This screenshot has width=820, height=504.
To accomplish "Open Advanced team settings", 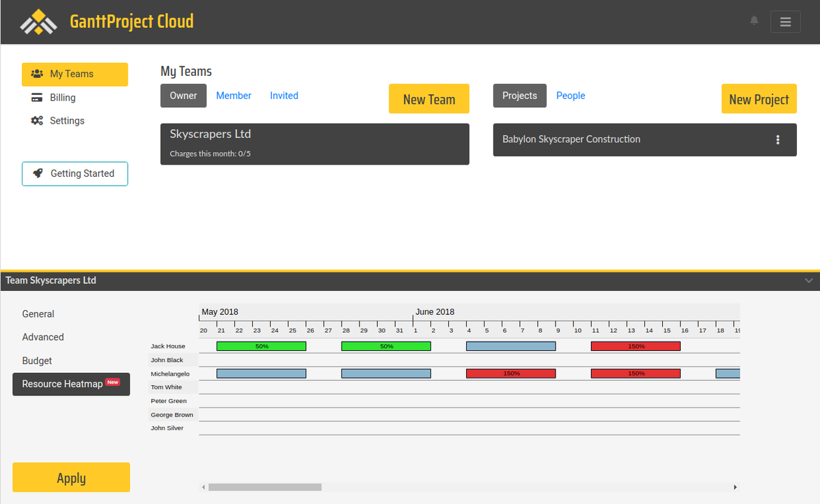I will coord(43,337).
